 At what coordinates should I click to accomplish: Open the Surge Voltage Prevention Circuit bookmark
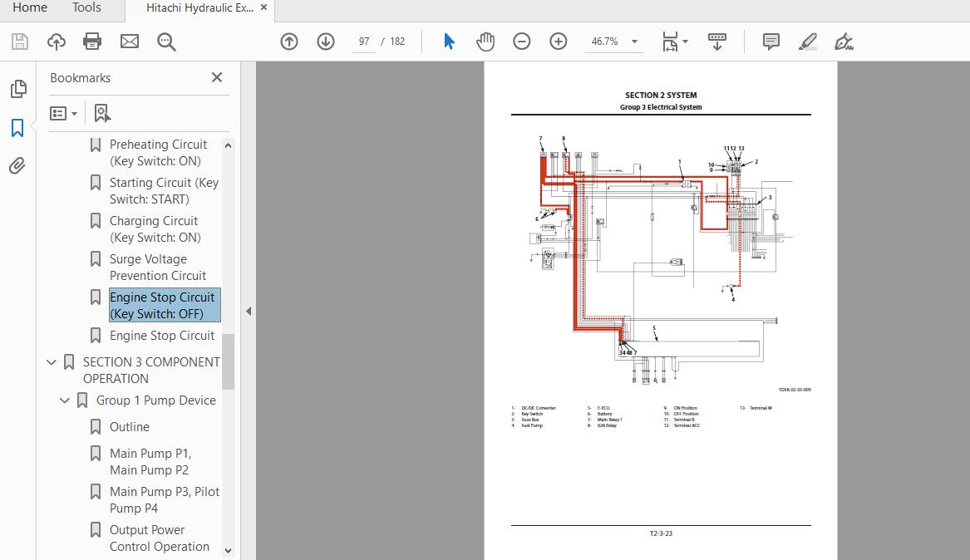(x=158, y=268)
